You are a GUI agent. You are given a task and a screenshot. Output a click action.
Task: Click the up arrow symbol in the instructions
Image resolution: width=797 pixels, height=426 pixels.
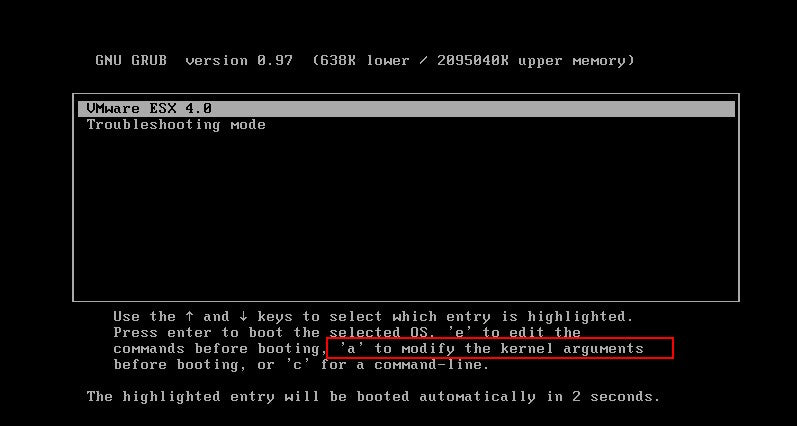pos(190,317)
